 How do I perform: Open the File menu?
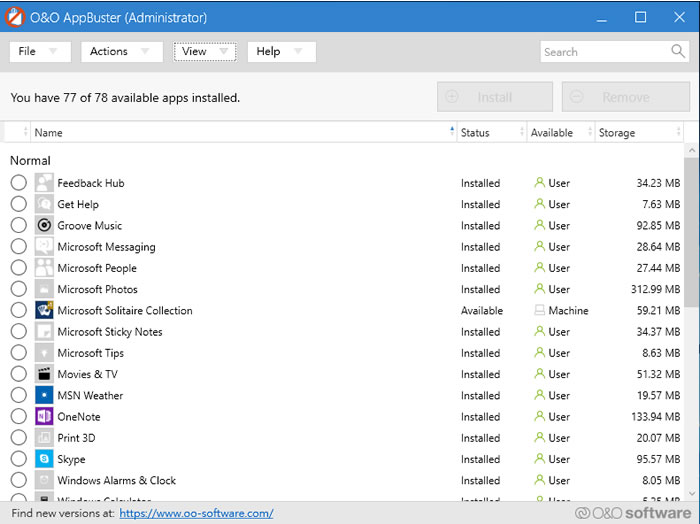[x=40, y=51]
